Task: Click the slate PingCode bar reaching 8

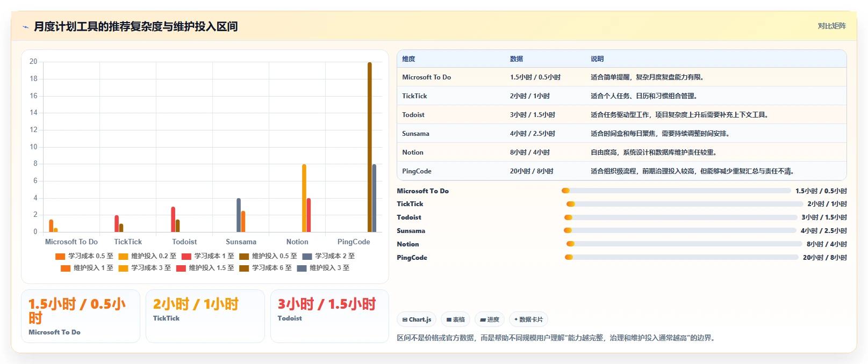Action: point(374,198)
